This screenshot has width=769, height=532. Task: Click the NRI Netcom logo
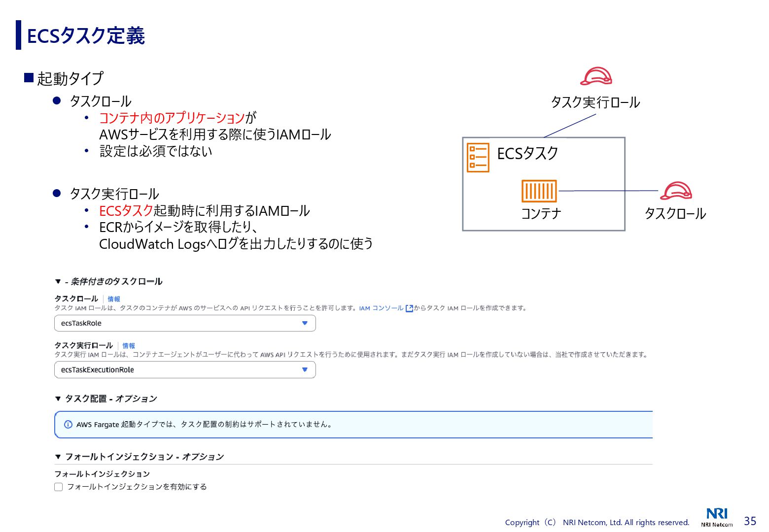tap(717, 517)
